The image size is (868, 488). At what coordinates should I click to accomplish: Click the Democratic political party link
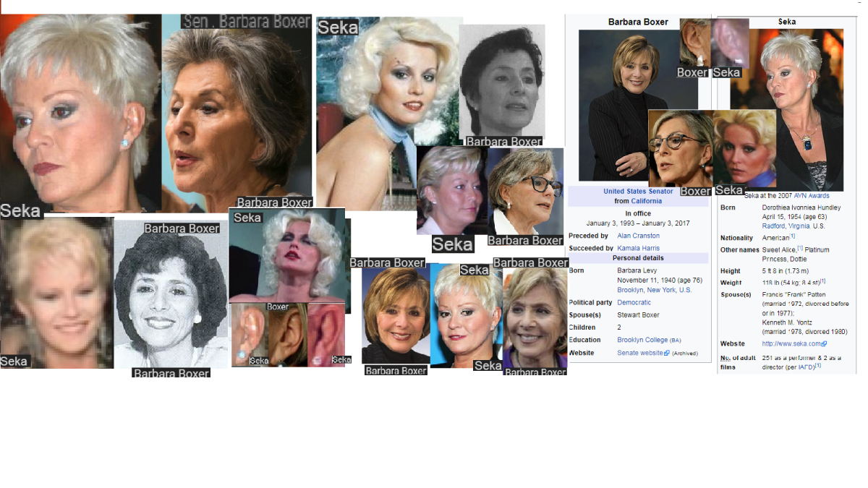tap(634, 302)
